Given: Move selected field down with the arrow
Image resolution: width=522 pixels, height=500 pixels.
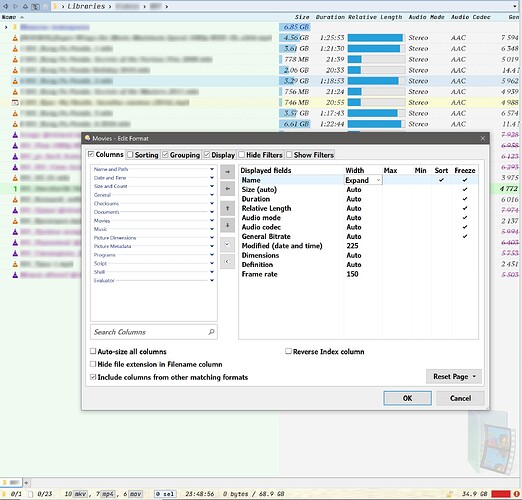Looking at the screenshot, I should pyautogui.click(x=227, y=225).
